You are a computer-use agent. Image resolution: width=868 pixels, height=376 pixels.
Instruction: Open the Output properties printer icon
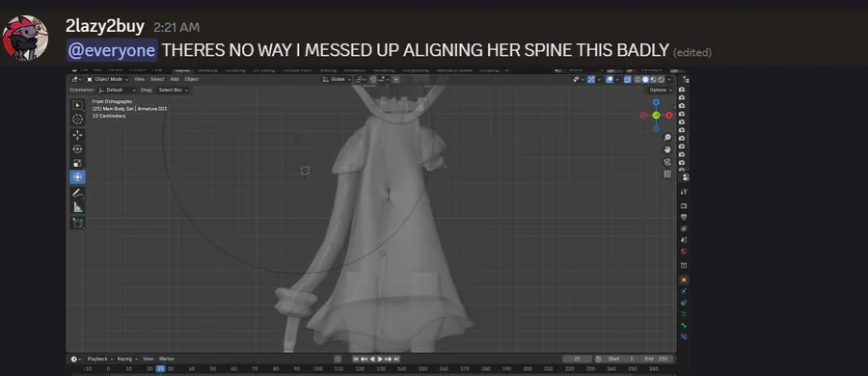click(684, 217)
